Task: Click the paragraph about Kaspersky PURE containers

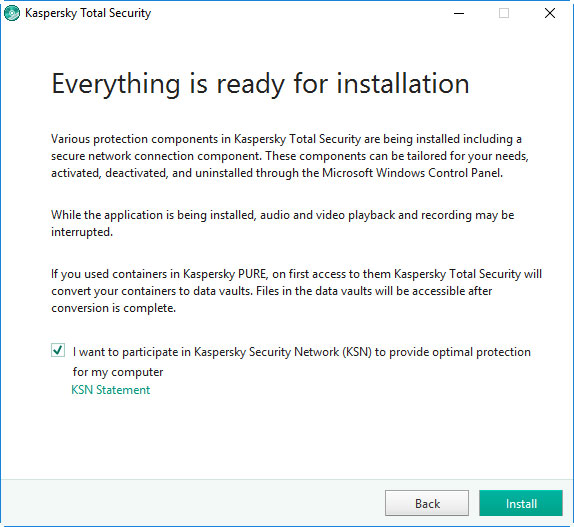Action: [x=297, y=291]
